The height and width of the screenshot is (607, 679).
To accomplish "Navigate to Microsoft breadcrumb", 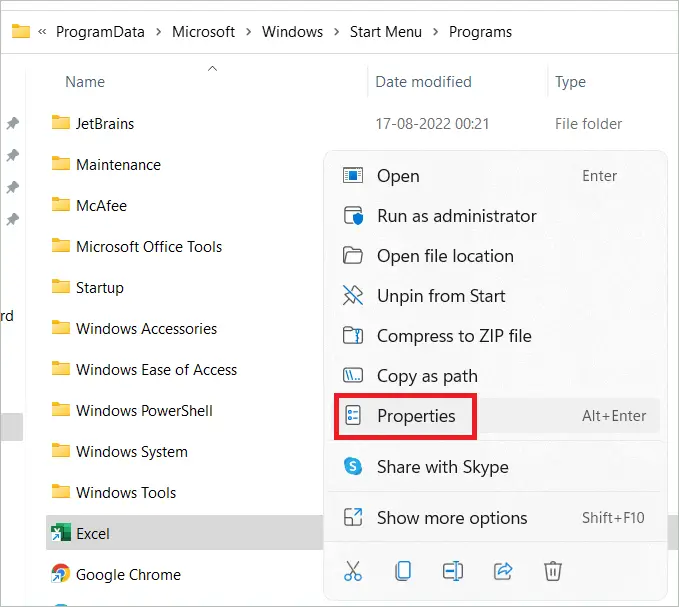I will click(x=203, y=32).
